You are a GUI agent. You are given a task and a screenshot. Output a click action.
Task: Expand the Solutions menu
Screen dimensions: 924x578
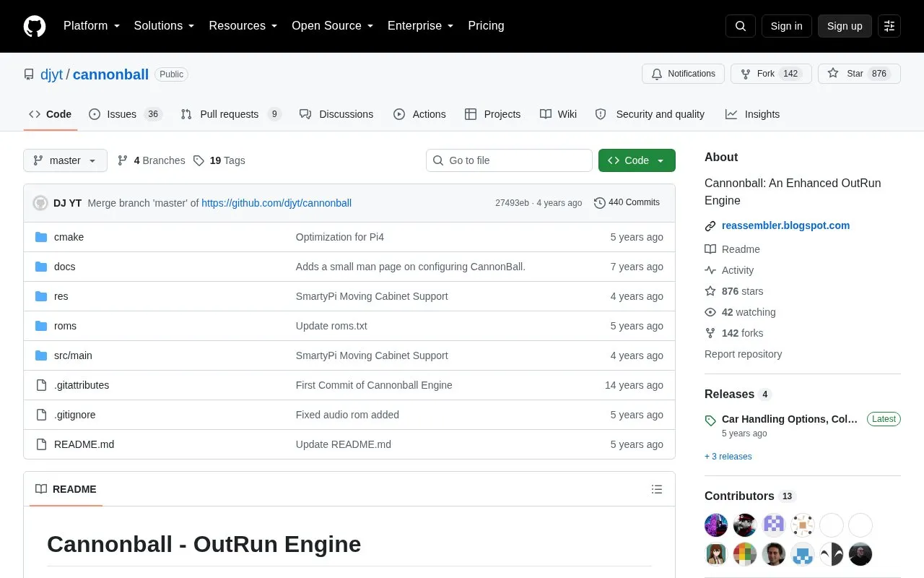164,26
